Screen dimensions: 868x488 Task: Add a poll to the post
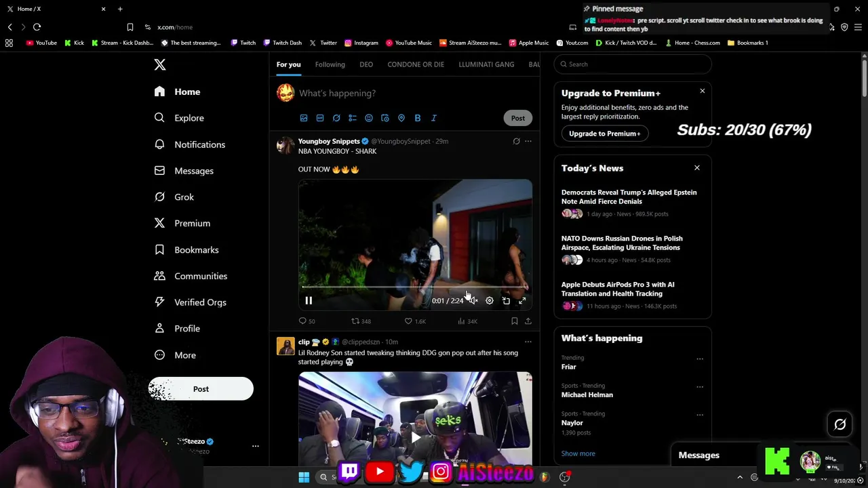(x=353, y=118)
